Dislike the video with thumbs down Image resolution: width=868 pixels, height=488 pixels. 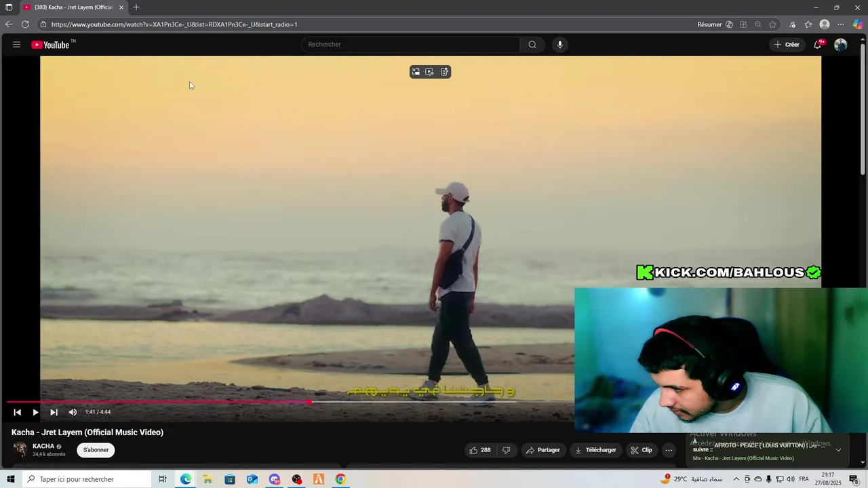[506, 450]
